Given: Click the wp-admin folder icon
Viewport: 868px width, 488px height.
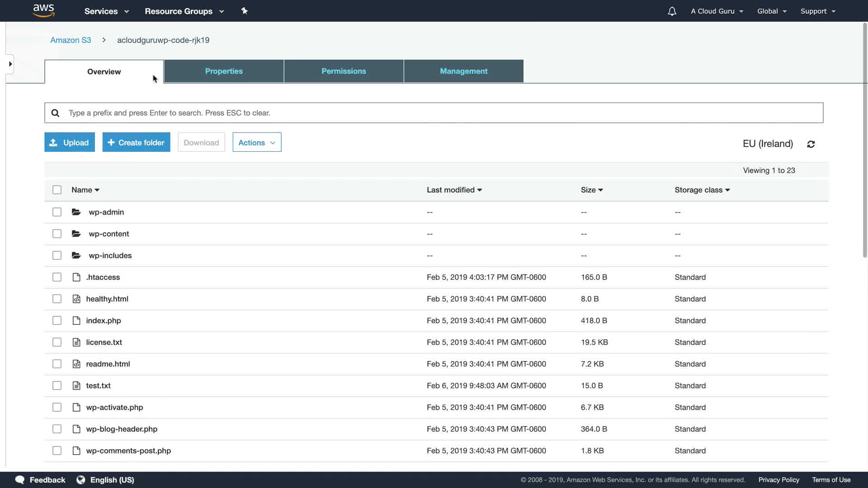Looking at the screenshot, I should point(76,212).
